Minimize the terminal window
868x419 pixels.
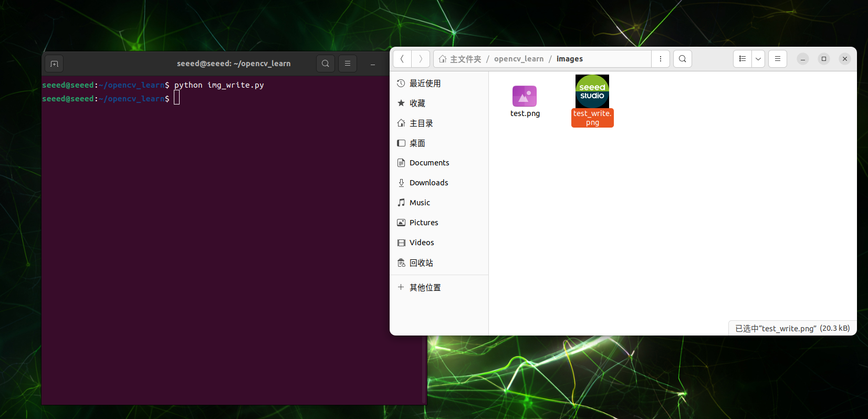click(x=373, y=64)
